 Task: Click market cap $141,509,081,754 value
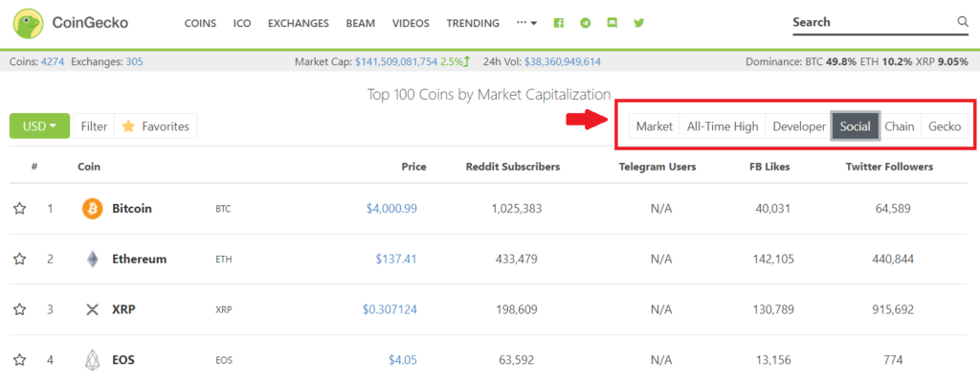[396, 62]
